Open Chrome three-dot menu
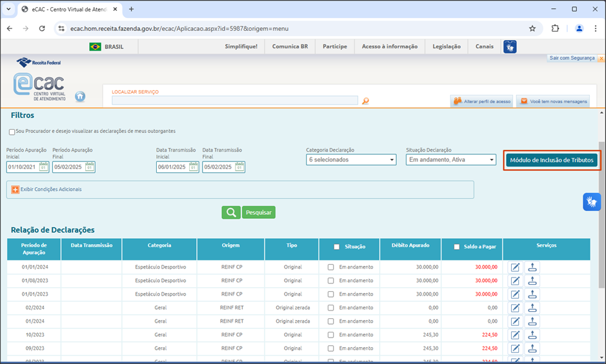The image size is (606, 364). coord(596,28)
